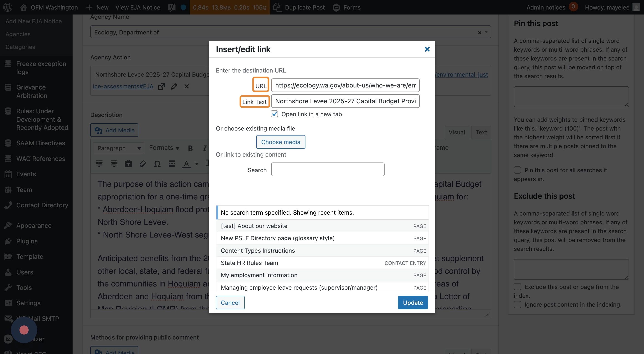The height and width of the screenshot is (354, 644).
Task: Click the decrease indent icon
Action: [99, 164]
